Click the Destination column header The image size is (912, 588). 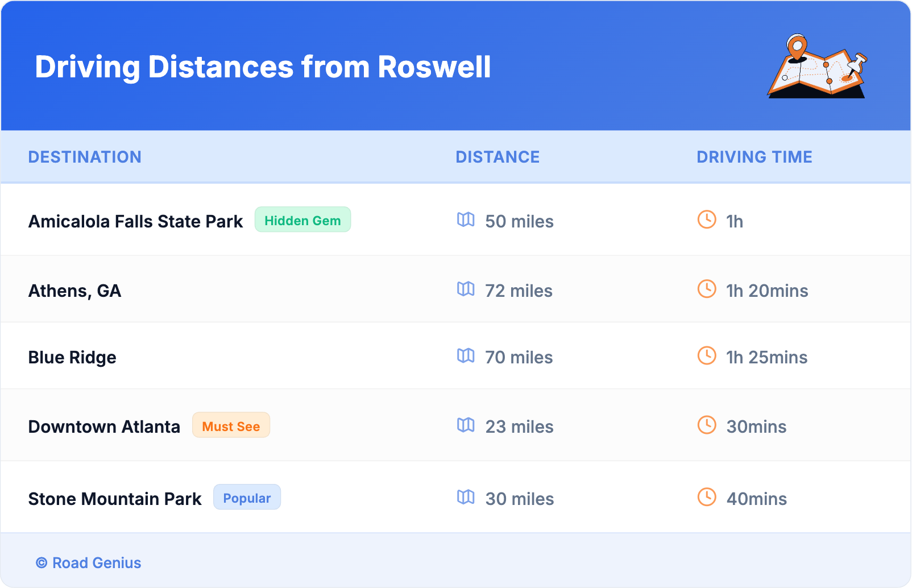point(85,157)
